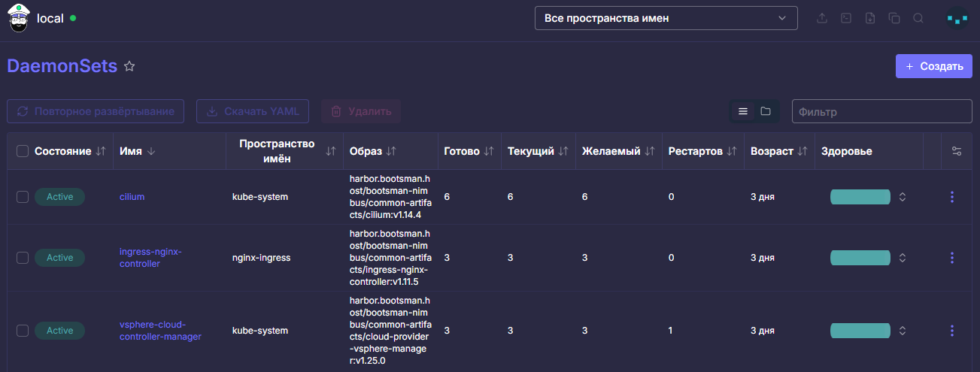Open actions menu for vsphere-cloud-controller-manager row
This screenshot has width=980, height=372.
click(x=952, y=331)
